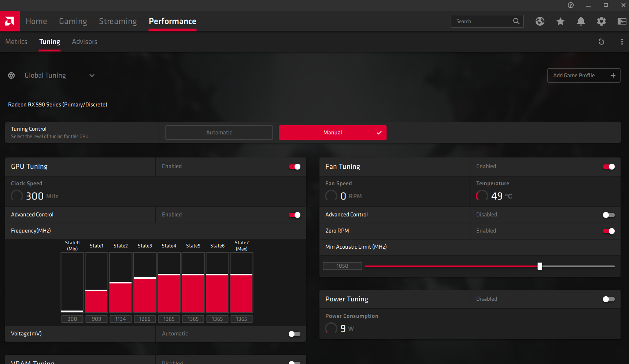Screen dimensions: 629x364
Task: Toggle the Voltage(mV) Automatic switch
Action: [295, 334]
